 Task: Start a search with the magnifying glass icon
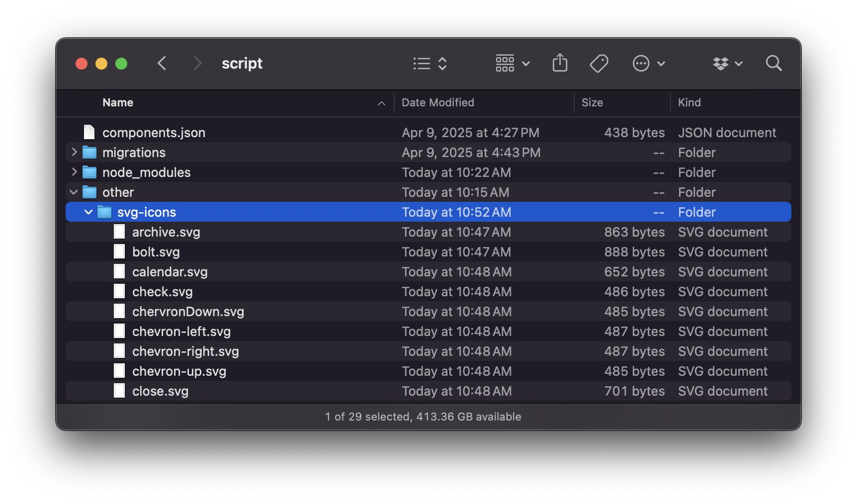click(773, 63)
